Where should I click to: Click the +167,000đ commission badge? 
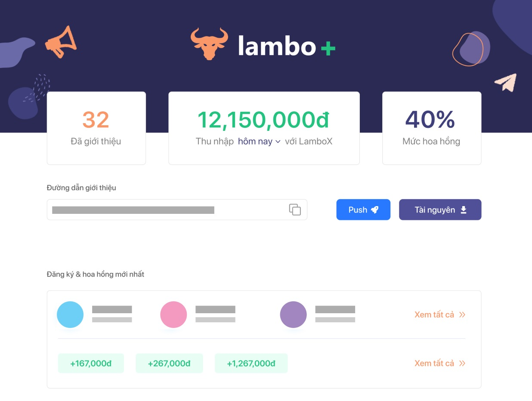click(x=91, y=363)
